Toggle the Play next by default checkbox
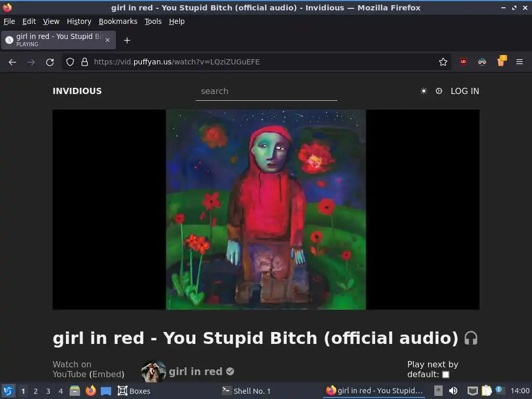532x399 pixels. pyautogui.click(x=446, y=375)
